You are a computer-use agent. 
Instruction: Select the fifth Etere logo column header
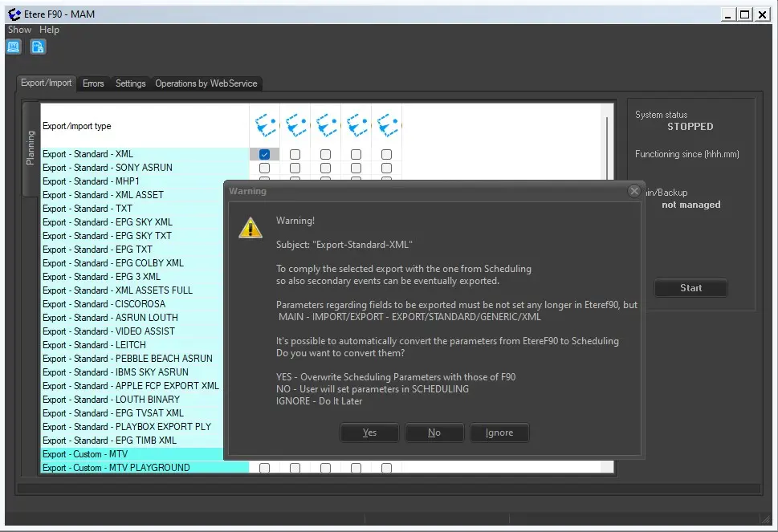(x=386, y=125)
